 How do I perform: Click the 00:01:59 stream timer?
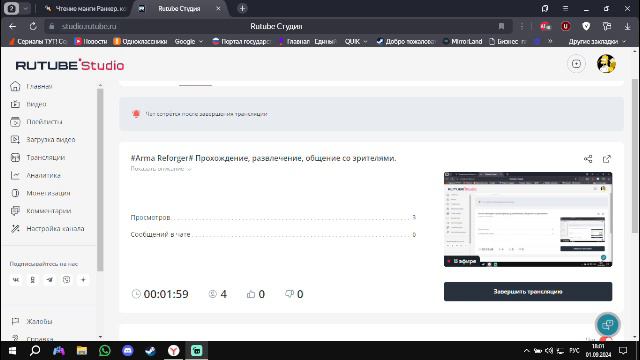pyautogui.click(x=160, y=294)
